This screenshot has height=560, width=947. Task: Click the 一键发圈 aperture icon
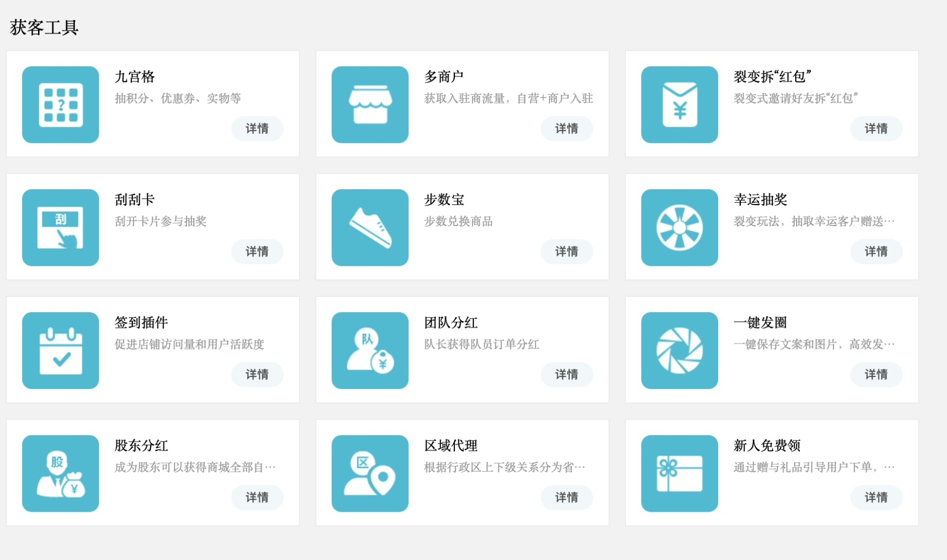coord(679,350)
